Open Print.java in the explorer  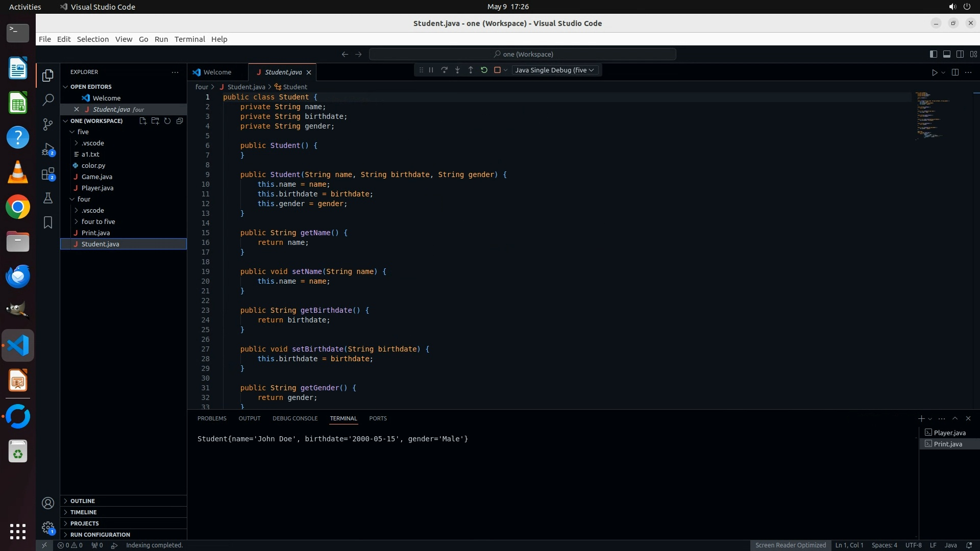[95, 233]
